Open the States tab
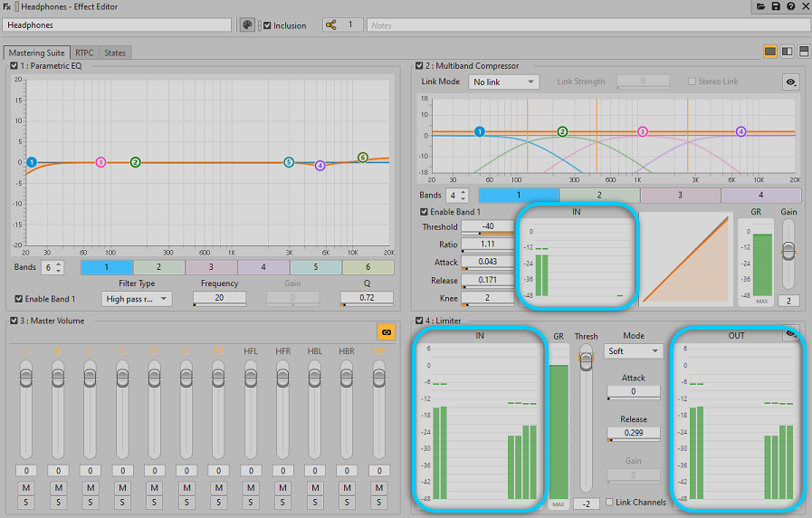812x518 pixels. click(x=115, y=53)
